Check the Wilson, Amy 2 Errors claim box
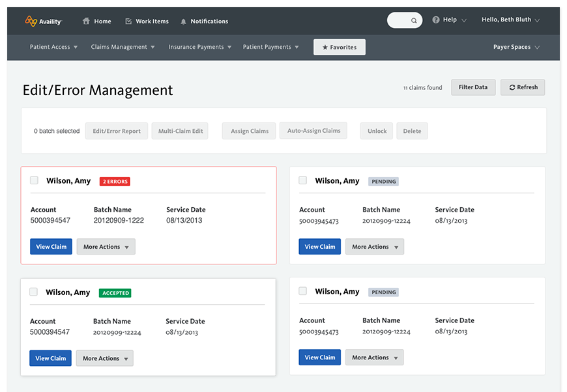 tap(34, 180)
